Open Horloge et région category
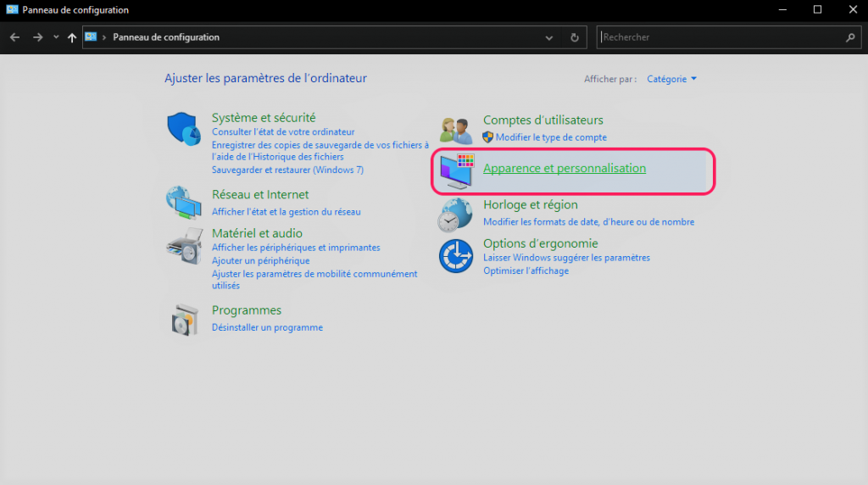 [x=531, y=204]
